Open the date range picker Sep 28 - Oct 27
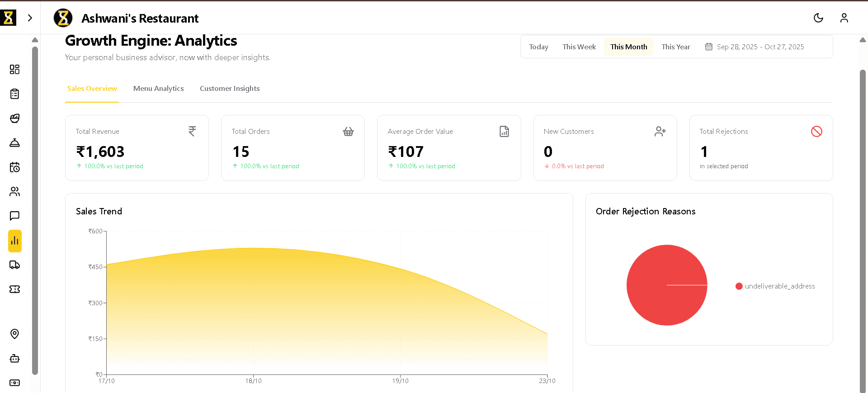The image size is (868, 393). [x=755, y=47]
